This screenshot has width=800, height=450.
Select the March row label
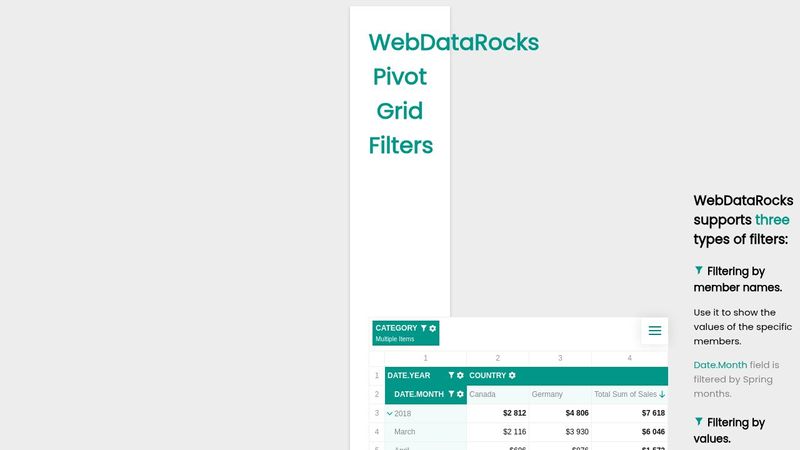pyautogui.click(x=426, y=432)
